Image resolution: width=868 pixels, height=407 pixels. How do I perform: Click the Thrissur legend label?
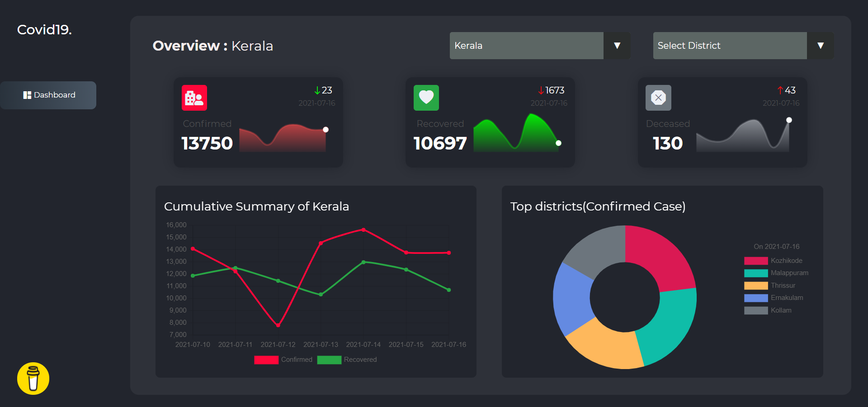(783, 285)
